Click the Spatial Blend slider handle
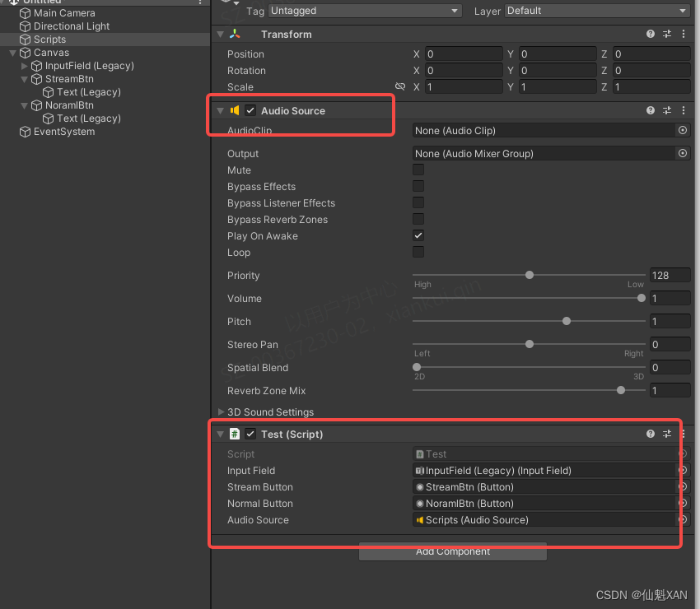Viewport: 700px width, 609px height. tap(417, 367)
